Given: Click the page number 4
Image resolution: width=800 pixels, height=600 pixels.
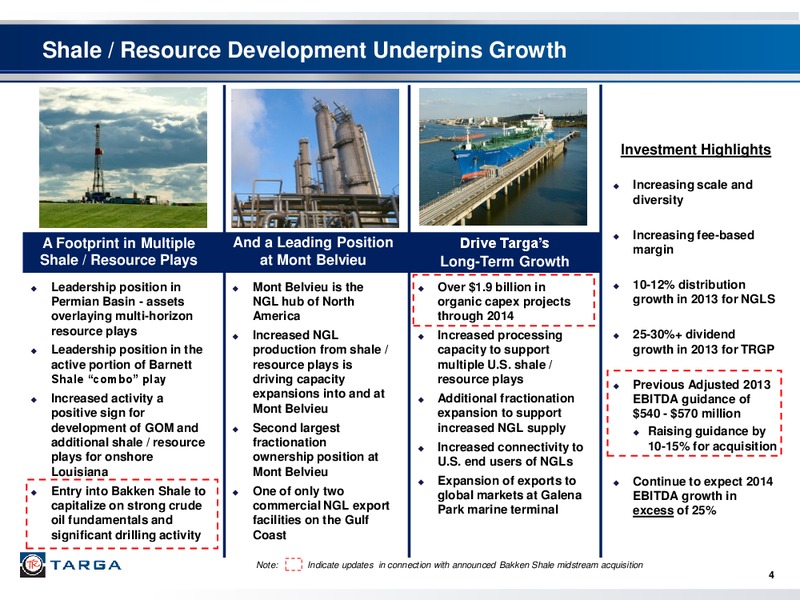Looking at the screenshot, I should [x=771, y=575].
